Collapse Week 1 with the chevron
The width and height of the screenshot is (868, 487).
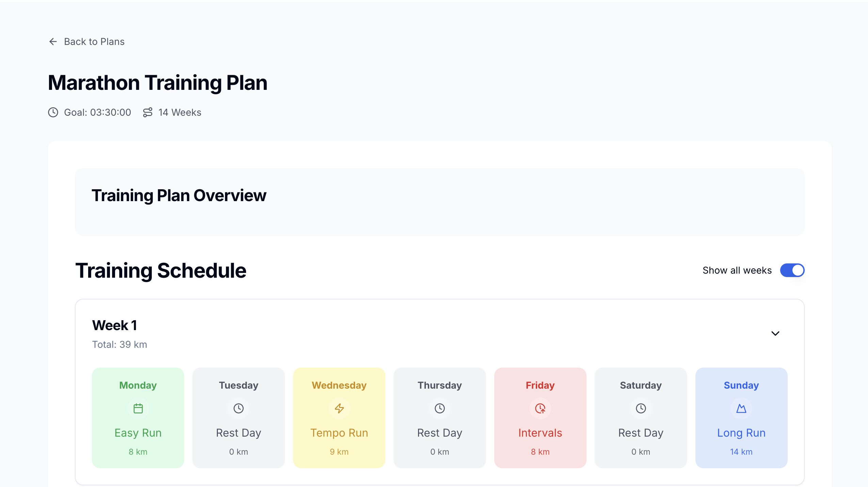click(775, 334)
